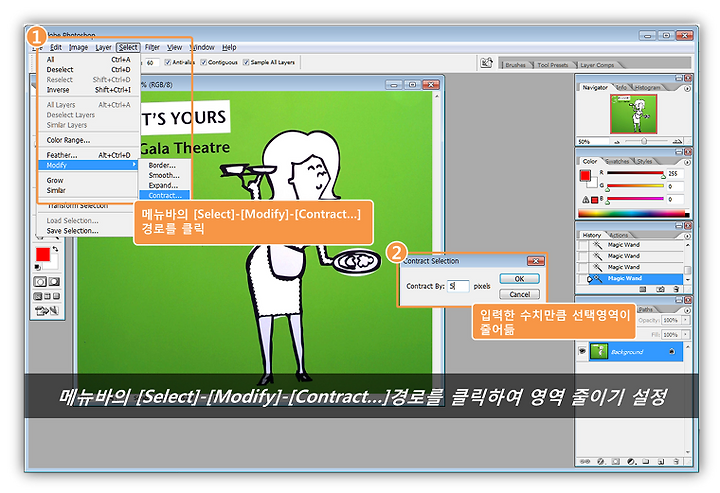Choose Border... from the Modify submenu
The width and height of the screenshot is (720, 493).
point(164,165)
